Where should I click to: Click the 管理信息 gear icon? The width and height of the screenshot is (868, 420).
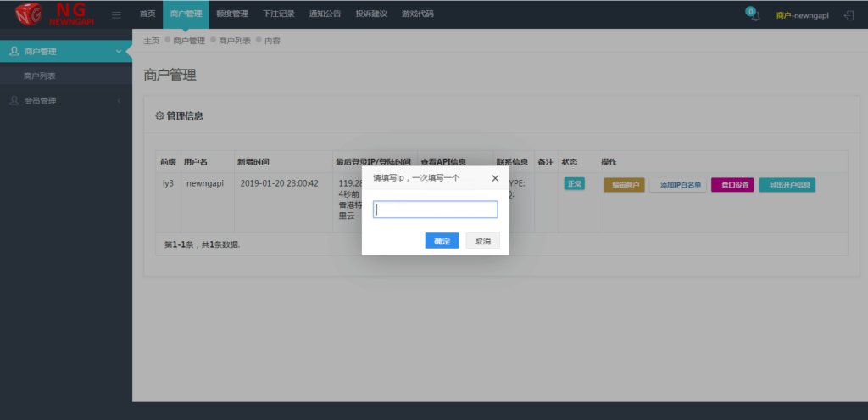[159, 115]
